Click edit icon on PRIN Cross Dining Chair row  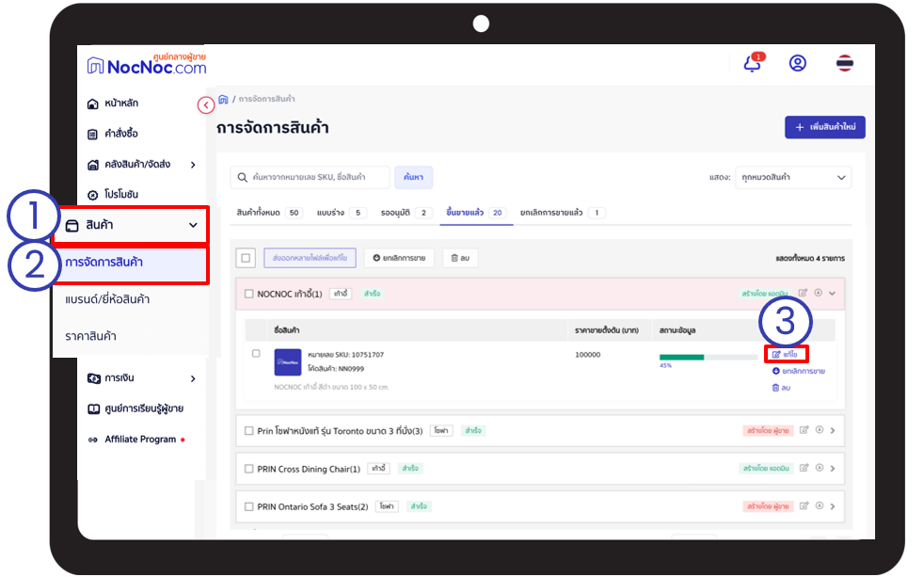point(804,468)
